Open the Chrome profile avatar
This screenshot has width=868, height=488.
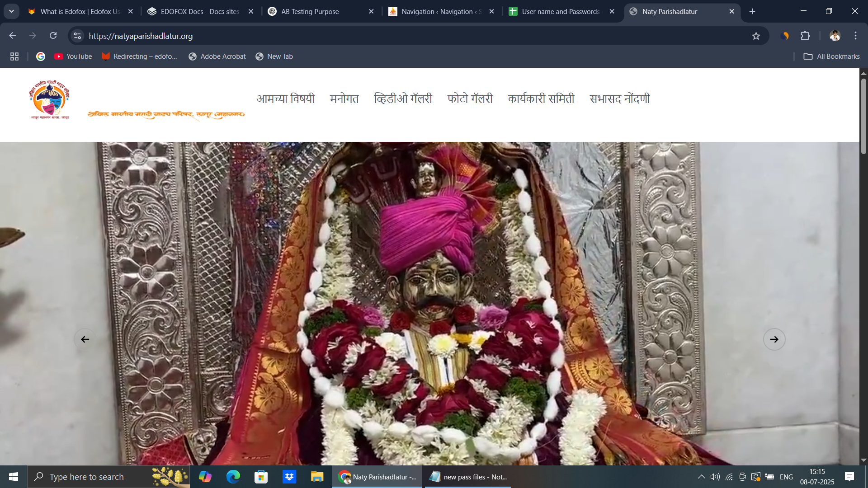pyautogui.click(x=835, y=36)
